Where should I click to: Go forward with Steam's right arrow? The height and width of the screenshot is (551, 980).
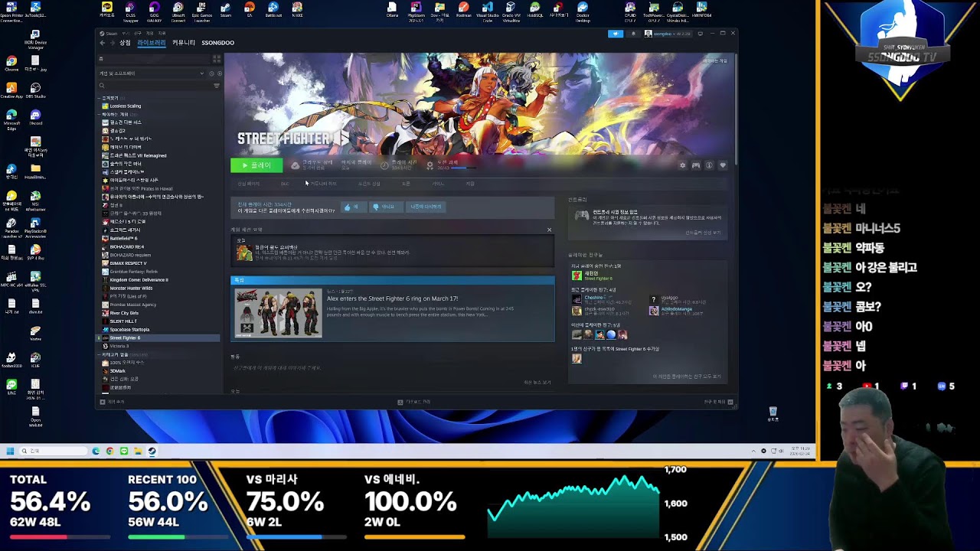(x=112, y=43)
